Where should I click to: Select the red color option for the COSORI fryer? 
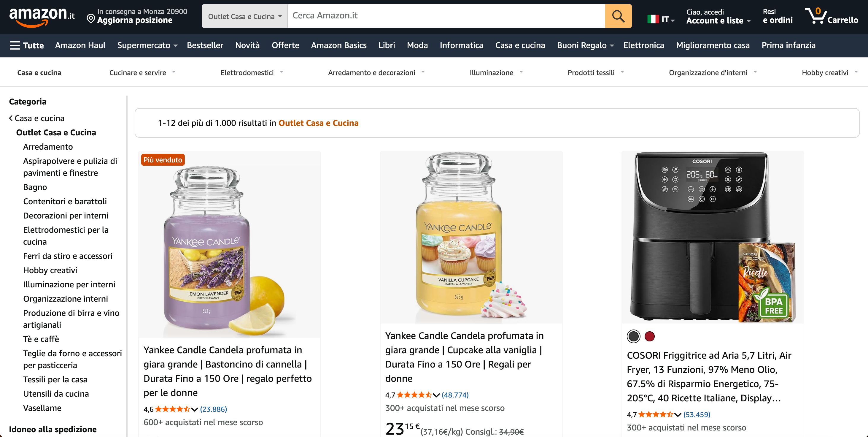click(x=650, y=336)
